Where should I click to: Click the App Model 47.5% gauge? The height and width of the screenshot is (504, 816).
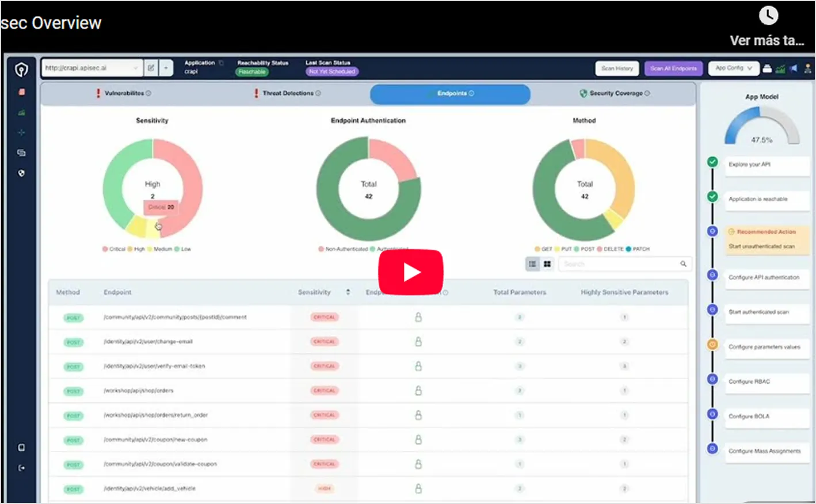(762, 125)
